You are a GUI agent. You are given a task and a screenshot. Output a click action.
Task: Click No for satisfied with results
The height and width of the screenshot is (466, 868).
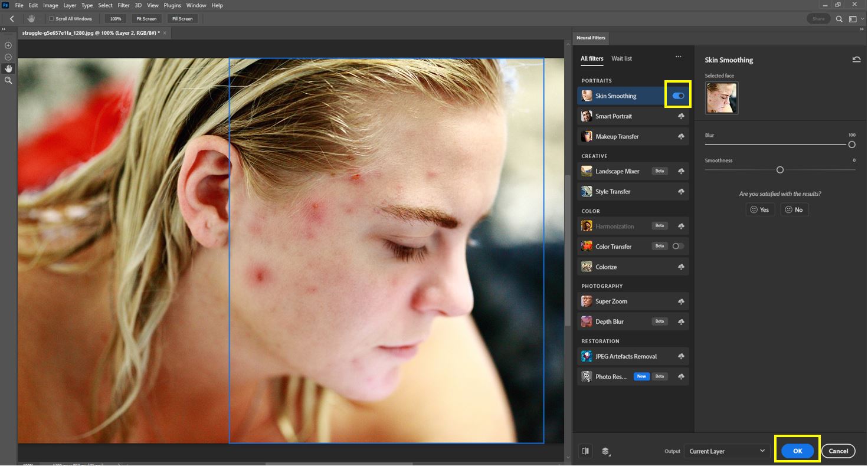point(794,209)
